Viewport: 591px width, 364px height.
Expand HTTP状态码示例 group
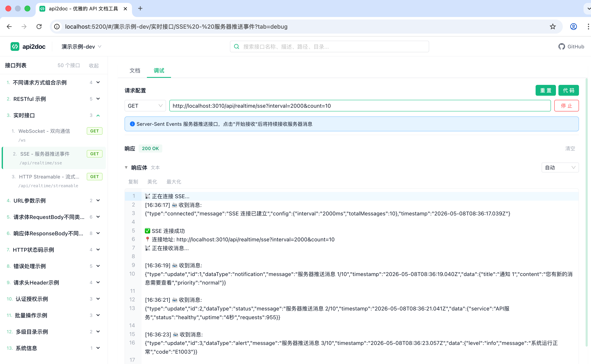(98, 249)
